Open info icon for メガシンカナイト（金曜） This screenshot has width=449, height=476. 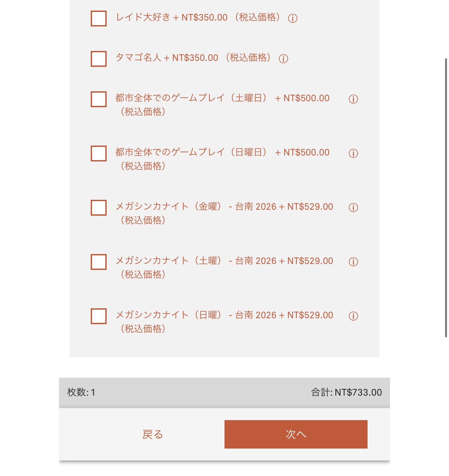coord(353,207)
